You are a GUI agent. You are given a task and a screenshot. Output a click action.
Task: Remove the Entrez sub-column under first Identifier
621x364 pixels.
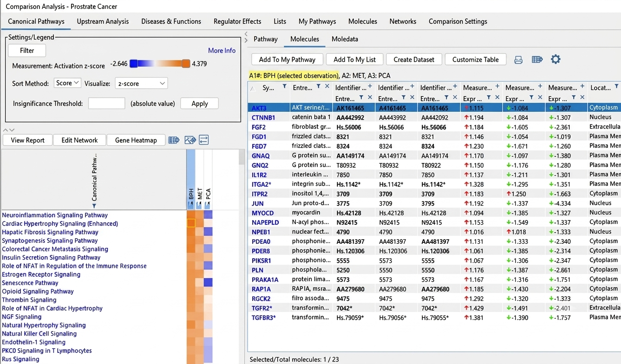370,98
